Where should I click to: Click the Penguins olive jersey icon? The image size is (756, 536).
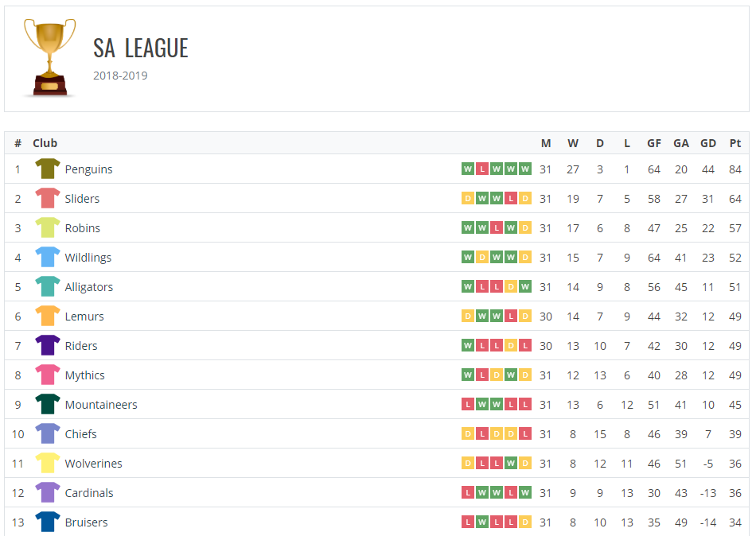click(x=48, y=169)
